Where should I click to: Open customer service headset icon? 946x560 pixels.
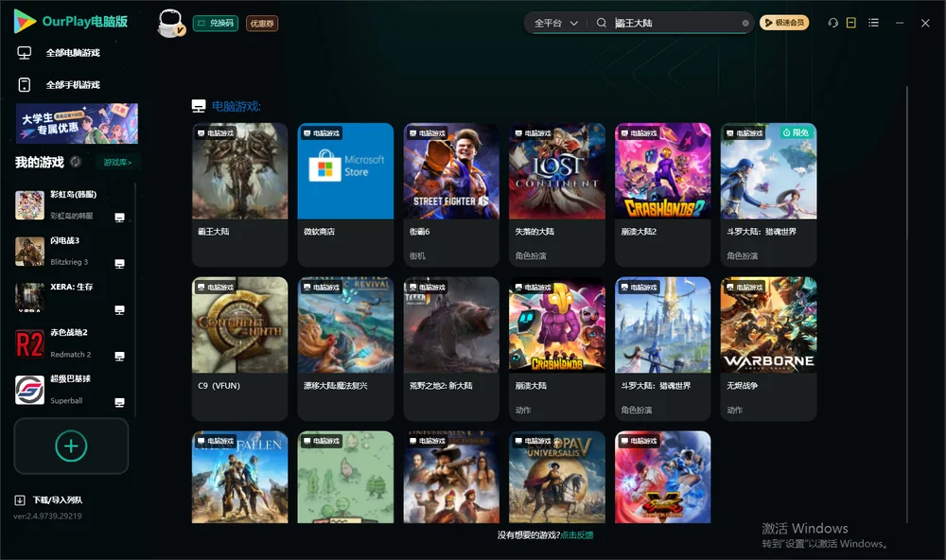pos(833,23)
